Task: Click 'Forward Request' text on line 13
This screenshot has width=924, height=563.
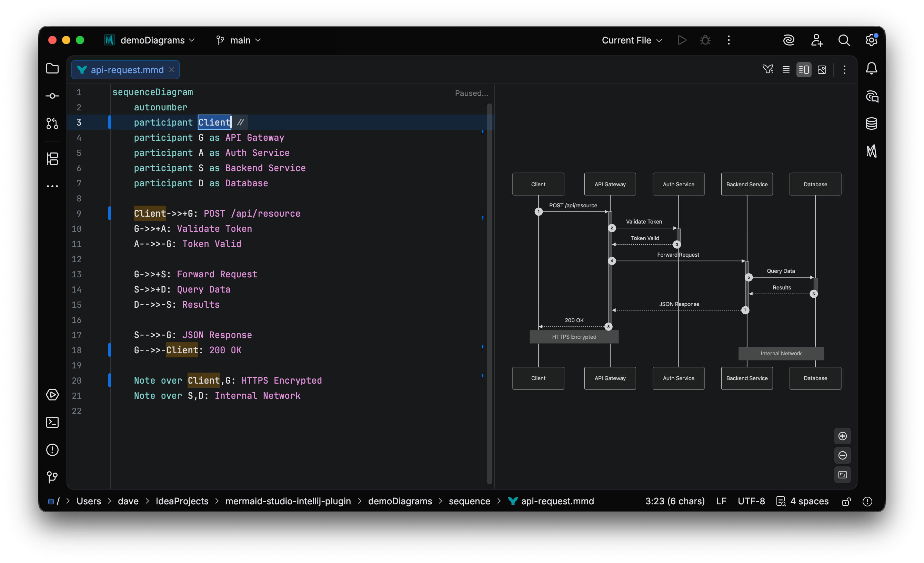Action: pyautogui.click(x=217, y=274)
